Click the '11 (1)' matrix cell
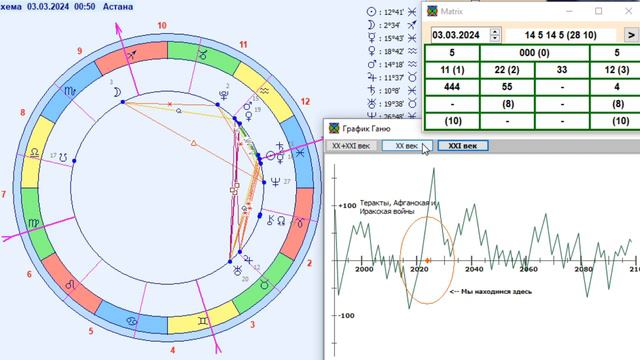Screen dimensions: 640x360 point(452,70)
